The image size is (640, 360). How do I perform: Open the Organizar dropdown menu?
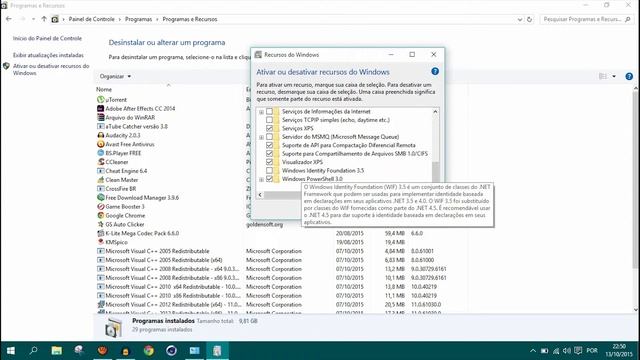click(115, 76)
